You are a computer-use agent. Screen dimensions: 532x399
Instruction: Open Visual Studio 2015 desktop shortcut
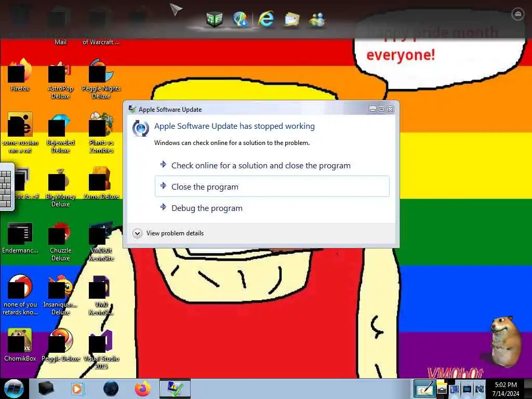[101, 350]
